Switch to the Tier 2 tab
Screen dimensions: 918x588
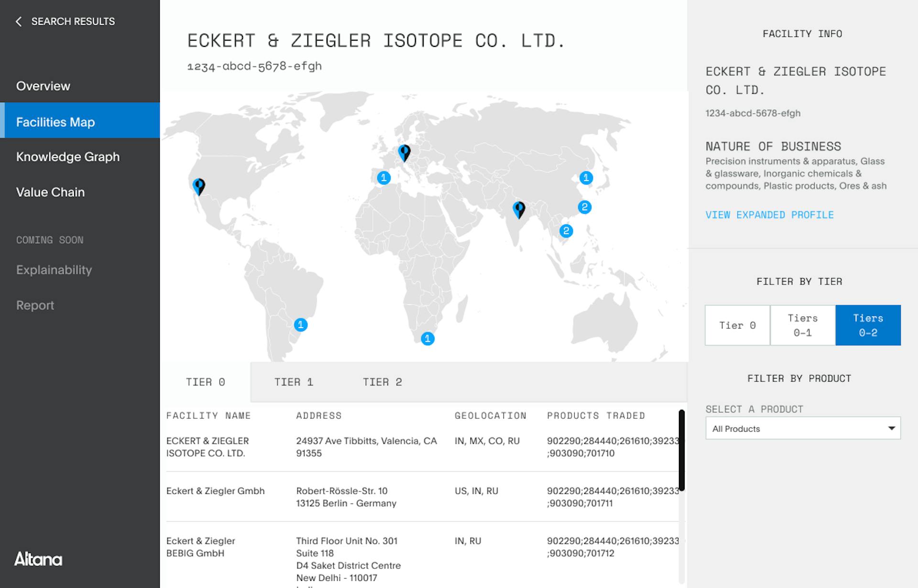[x=382, y=382]
